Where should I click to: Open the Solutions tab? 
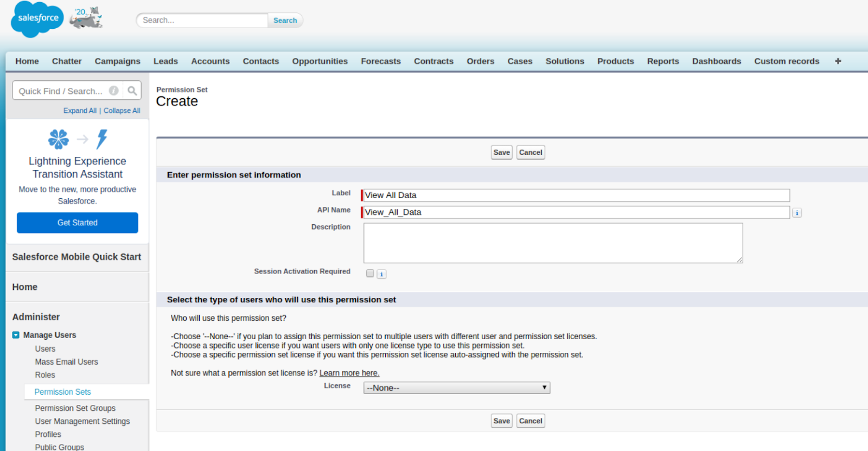(x=565, y=61)
